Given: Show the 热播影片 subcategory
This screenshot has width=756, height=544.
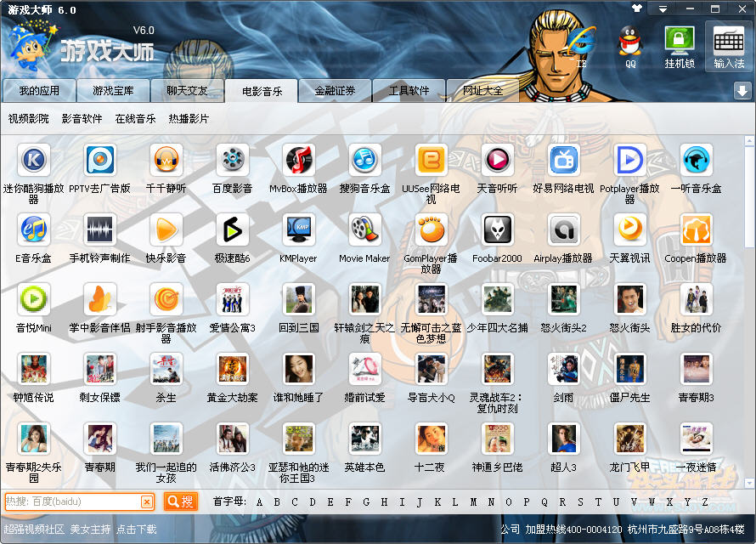Looking at the screenshot, I should [189, 119].
